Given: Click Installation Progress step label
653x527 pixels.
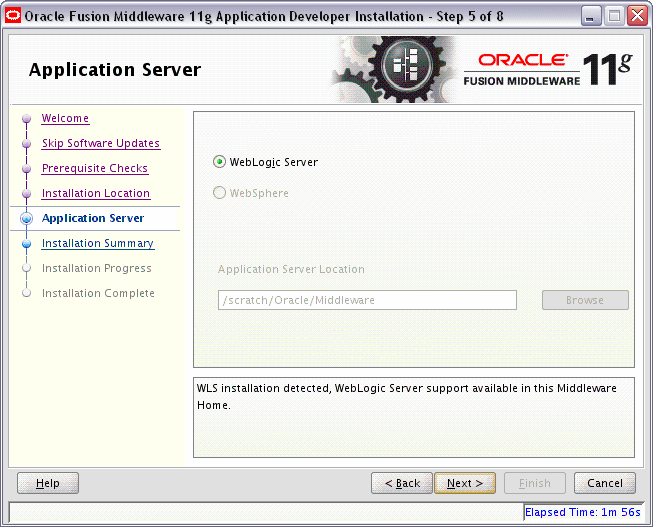Looking at the screenshot, I should [x=97, y=268].
